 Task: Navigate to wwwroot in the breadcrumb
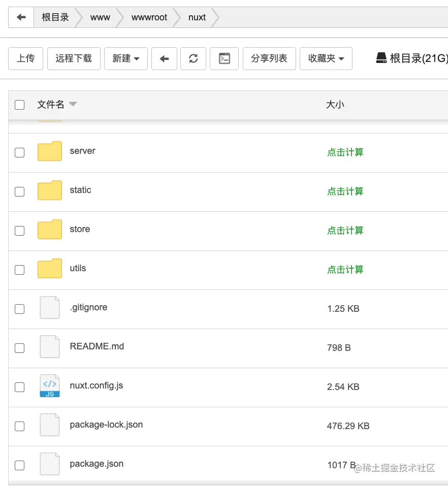click(x=148, y=17)
